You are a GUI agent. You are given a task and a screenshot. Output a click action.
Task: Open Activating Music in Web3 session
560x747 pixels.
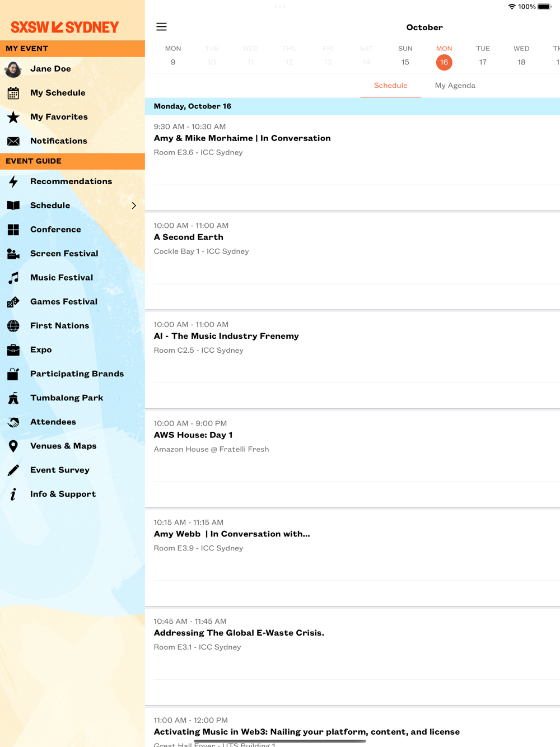(x=352, y=728)
